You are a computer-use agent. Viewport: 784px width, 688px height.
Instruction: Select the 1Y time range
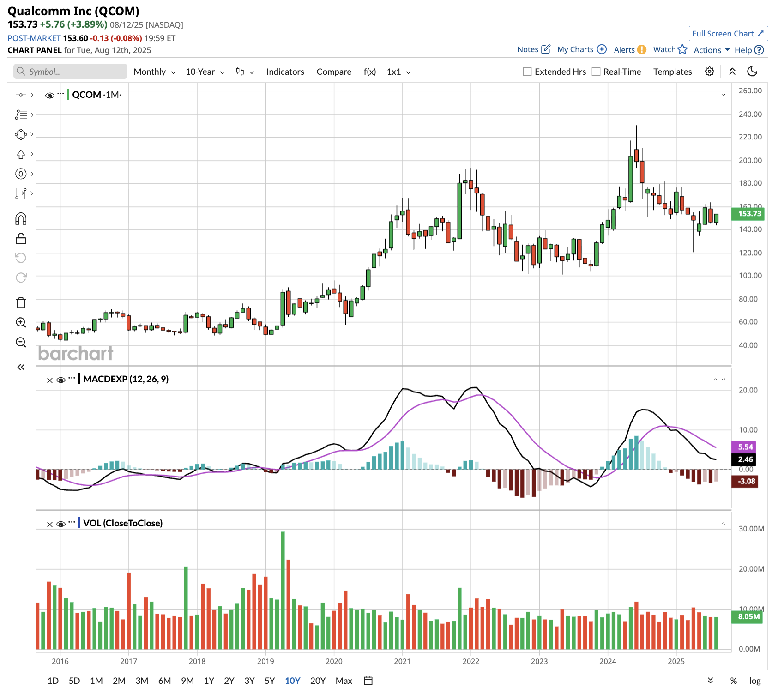point(209,681)
